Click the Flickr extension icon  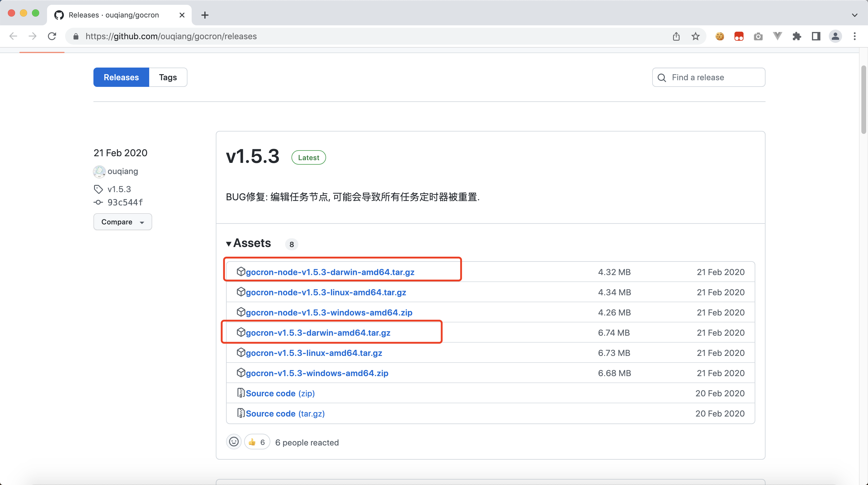739,36
